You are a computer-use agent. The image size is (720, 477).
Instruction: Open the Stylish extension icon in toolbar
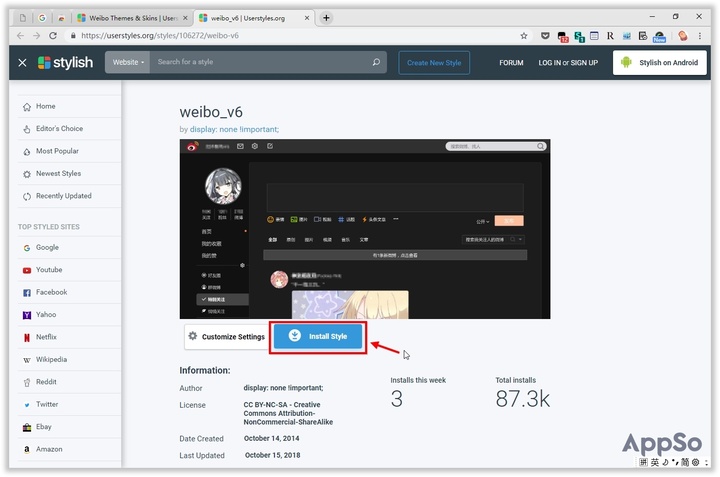pos(579,36)
